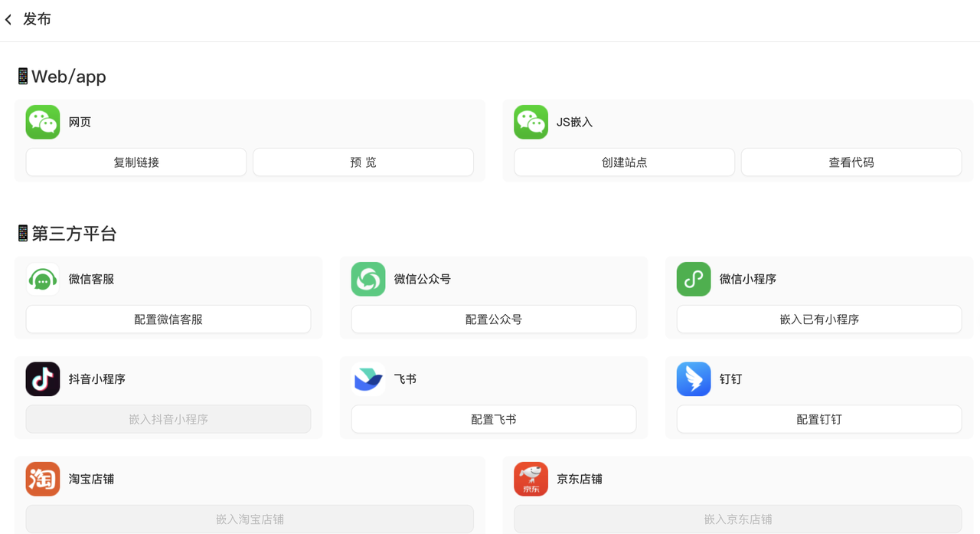980x534 pixels.
Task: Click the 网页 card label
Action: coord(80,123)
